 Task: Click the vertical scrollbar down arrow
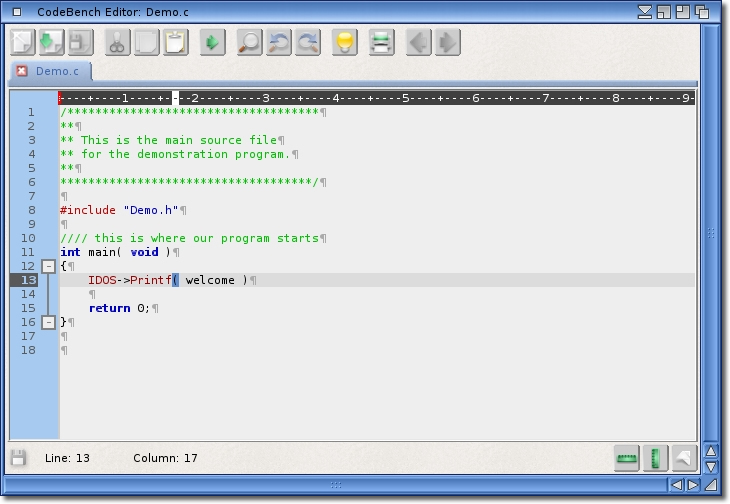click(x=710, y=467)
